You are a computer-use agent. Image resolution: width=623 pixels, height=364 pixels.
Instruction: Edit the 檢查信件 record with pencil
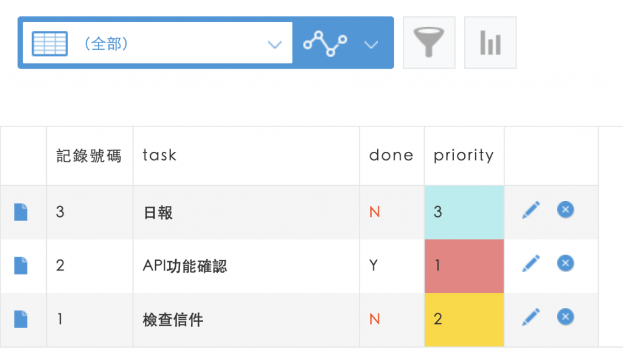pos(531,317)
